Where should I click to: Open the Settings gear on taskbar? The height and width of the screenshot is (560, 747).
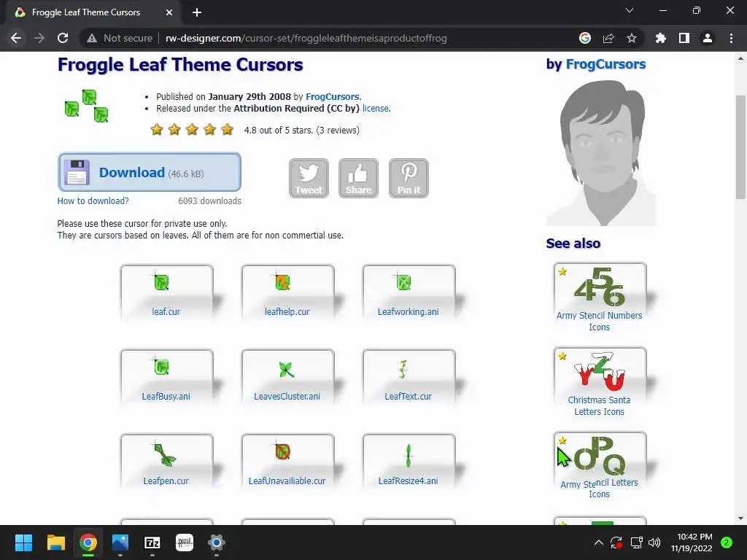(216, 542)
